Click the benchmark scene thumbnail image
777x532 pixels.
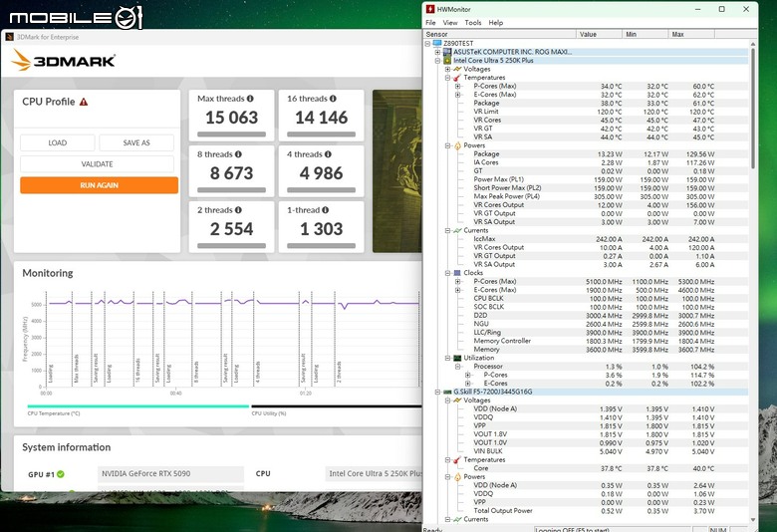click(396, 171)
